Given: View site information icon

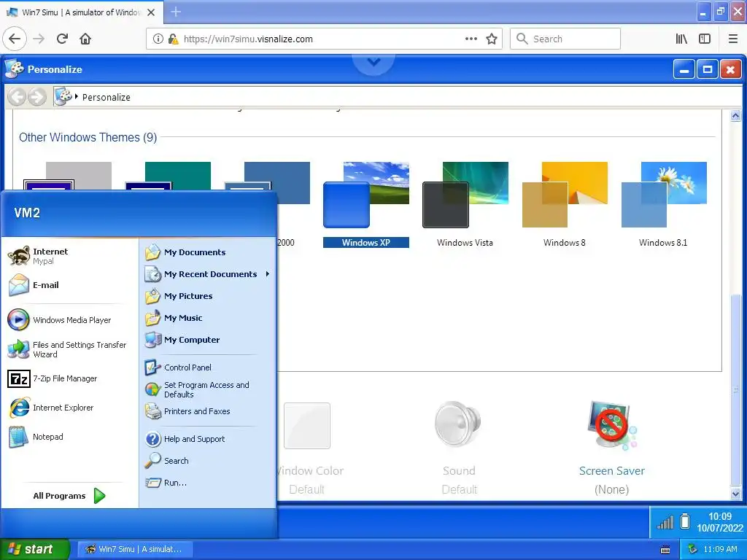Looking at the screenshot, I should pos(158,39).
